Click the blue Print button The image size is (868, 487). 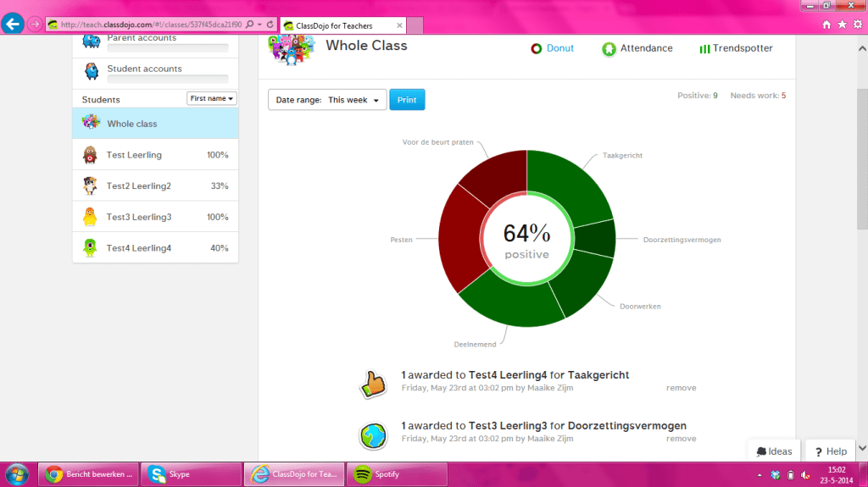pyautogui.click(x=407, y=100)
